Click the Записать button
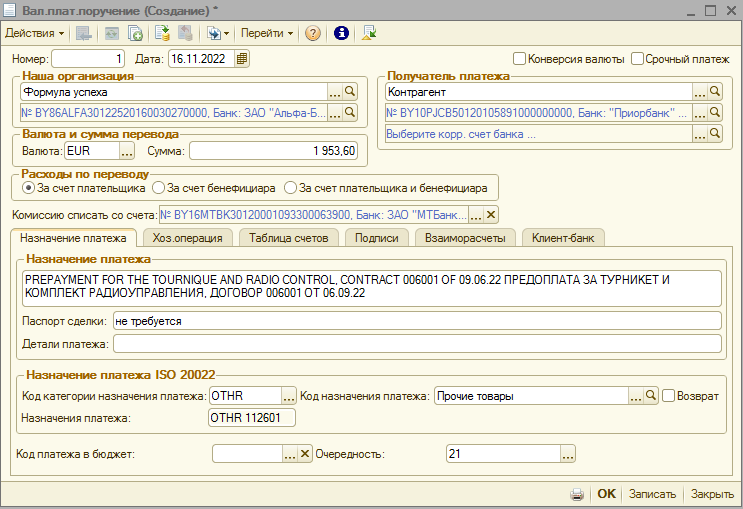Viewport: 743px width, 509px height. click(653, 494)
